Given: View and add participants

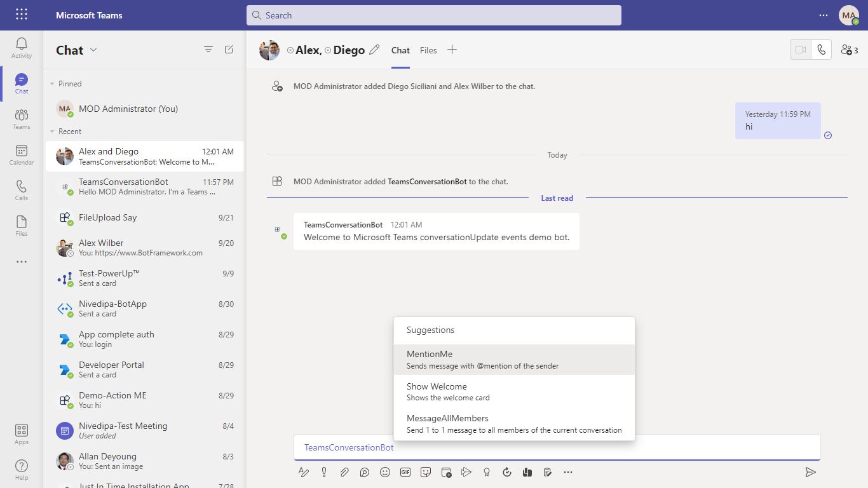Looking at the screenshot, I should 850,50.
